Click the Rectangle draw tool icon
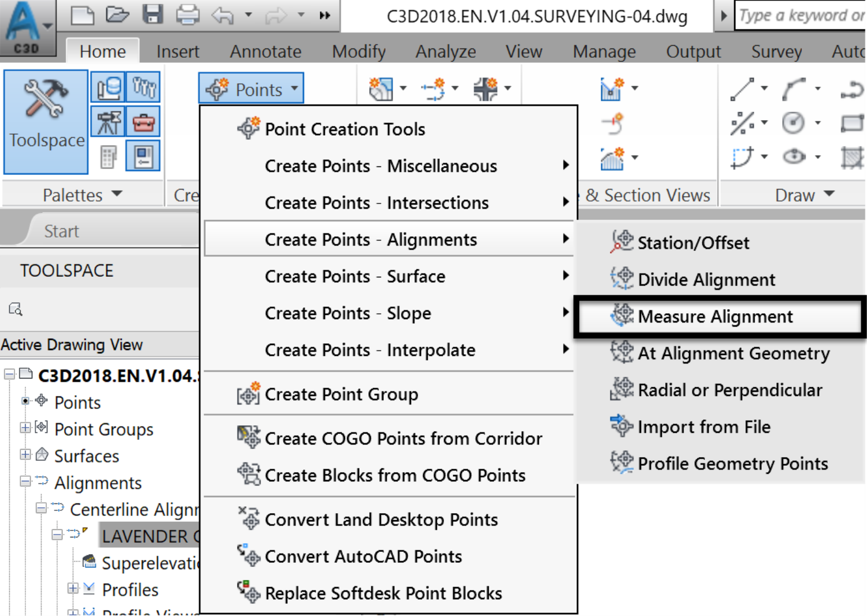Image resolution: width=867 pixels, height=616 pixels. (x=853, y=123)
